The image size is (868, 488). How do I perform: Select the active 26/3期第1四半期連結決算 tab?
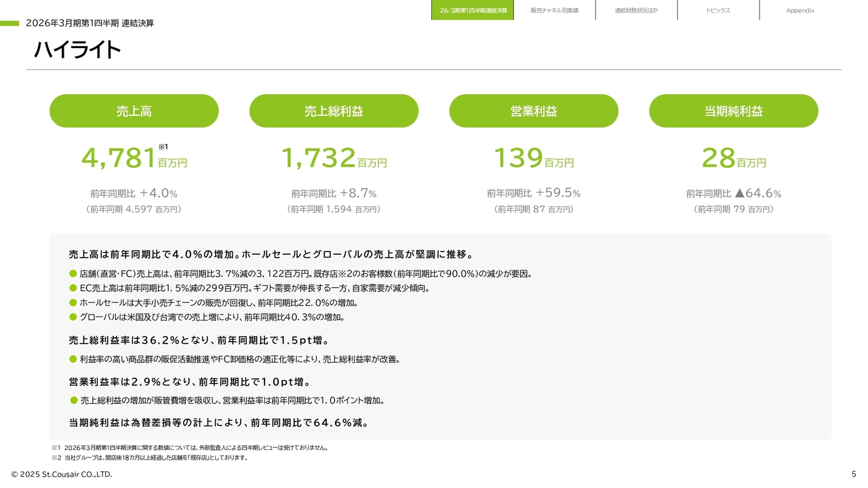(473, 10)
